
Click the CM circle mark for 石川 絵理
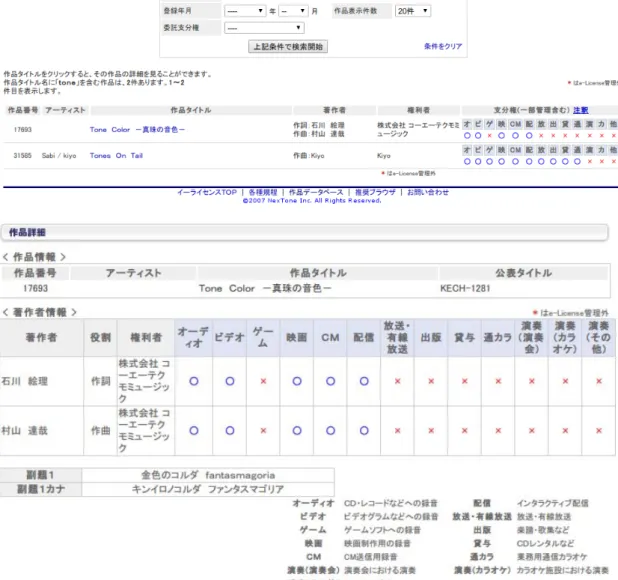pyautogui.click(x=331, y=381)
